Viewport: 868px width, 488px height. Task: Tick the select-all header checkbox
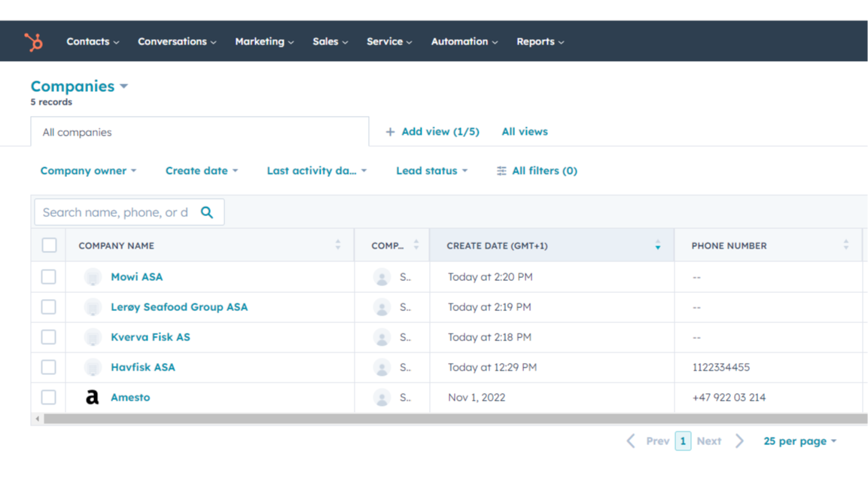click(x=49, y=245)
